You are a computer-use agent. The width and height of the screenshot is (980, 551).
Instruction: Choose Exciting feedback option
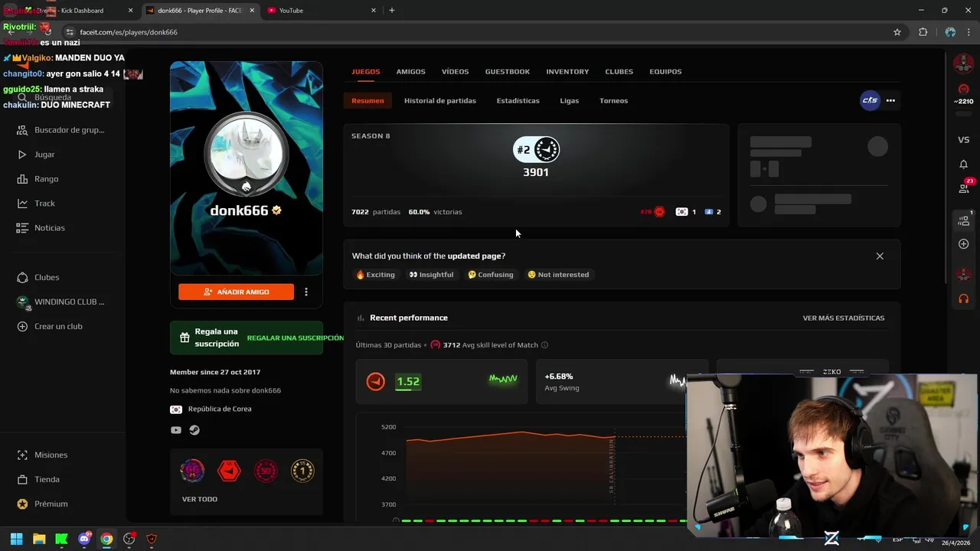[x=375, y=274]
